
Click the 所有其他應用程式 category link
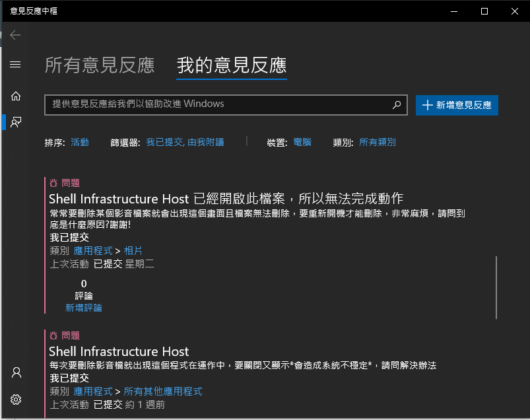(163, 391)
